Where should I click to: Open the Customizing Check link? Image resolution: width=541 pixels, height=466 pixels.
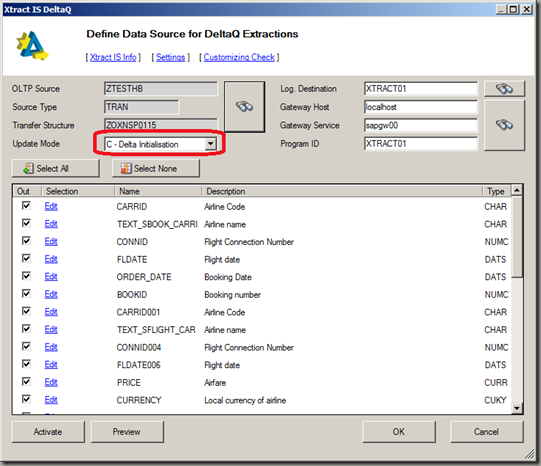point(239,57)
